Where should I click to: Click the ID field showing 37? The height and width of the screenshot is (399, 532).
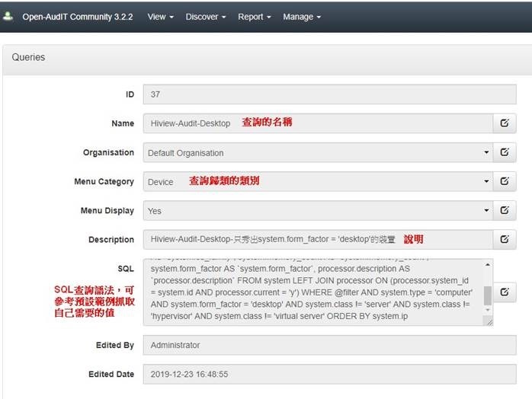pos(329,94)
